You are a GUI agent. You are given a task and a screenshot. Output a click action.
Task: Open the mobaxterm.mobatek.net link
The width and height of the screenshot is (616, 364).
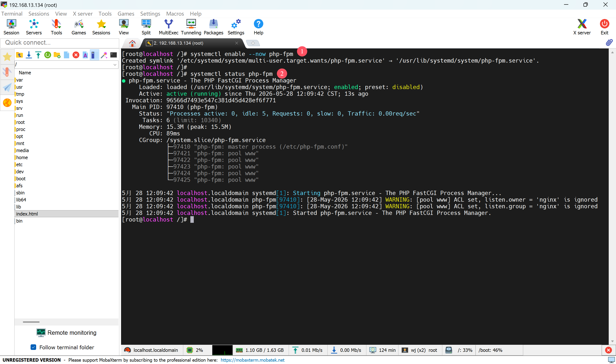pos(252,360)
